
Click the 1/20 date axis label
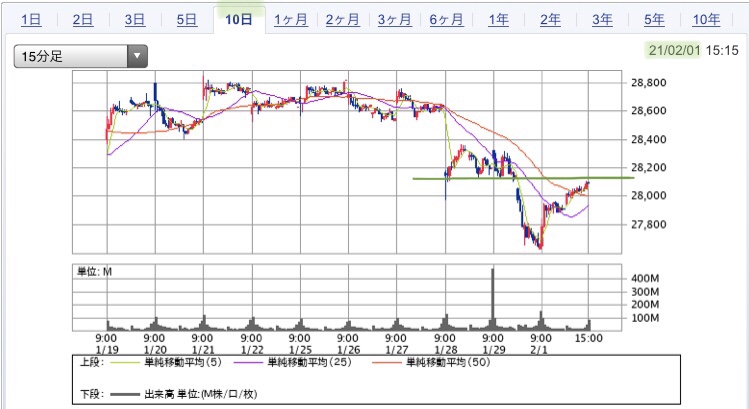click(155, 350)
